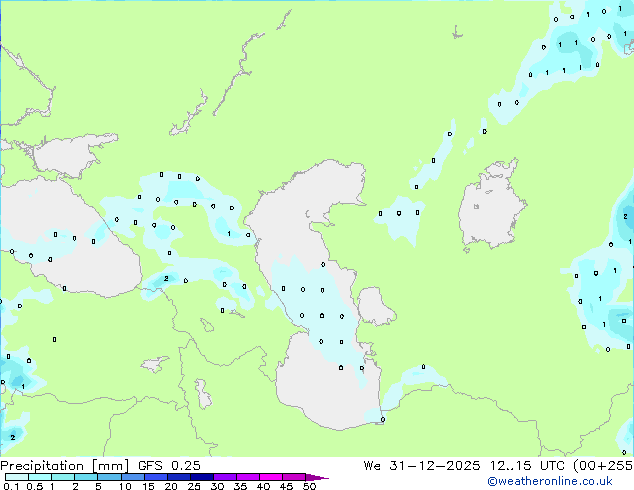Click the '1' value west of the Caspian Sea
Screen dimensions: 634x490
[229, 234]
